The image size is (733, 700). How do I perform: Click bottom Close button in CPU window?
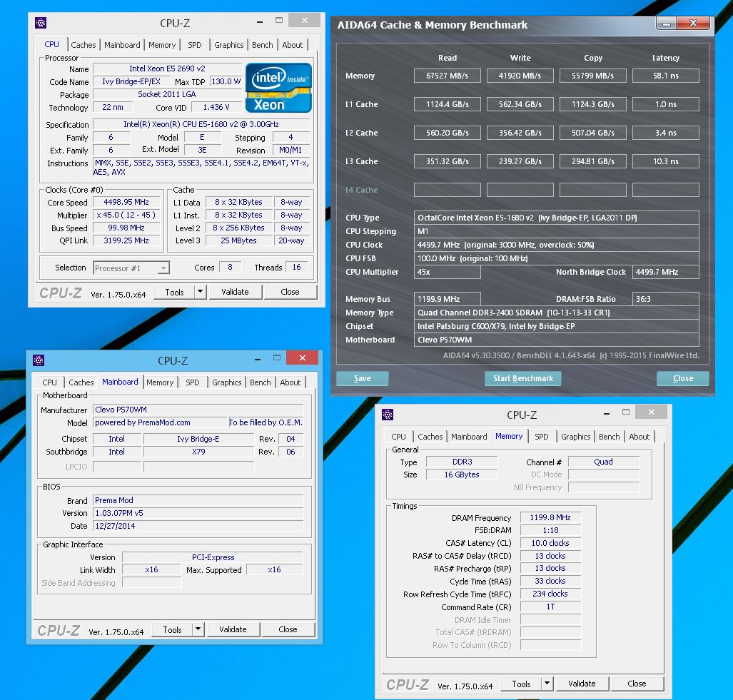tap(290, 292)
